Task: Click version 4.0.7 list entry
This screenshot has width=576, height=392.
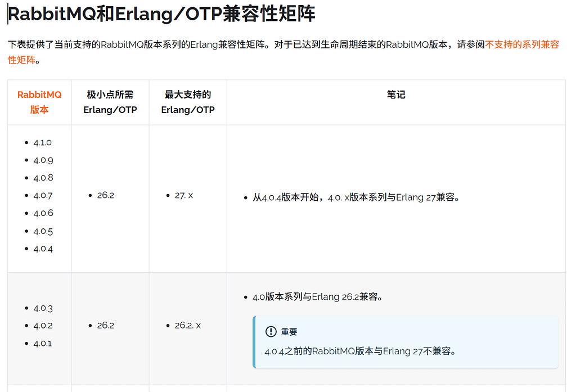Action: point(43,196)
